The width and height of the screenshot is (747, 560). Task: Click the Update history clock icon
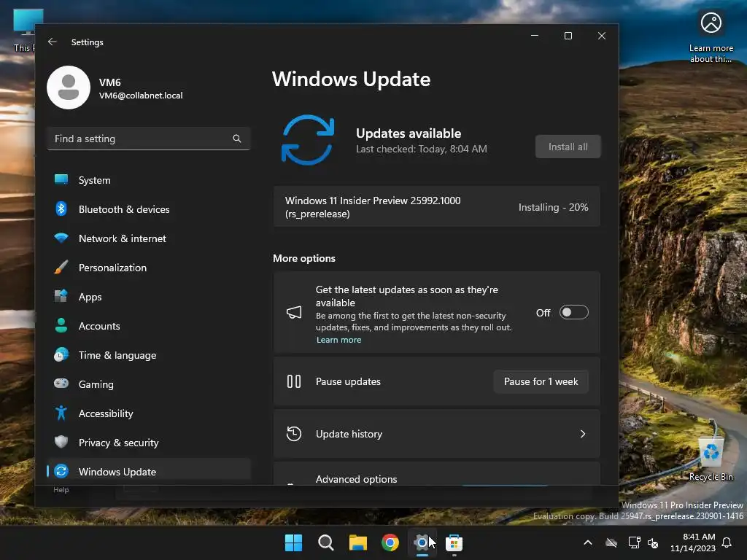tap(294, 434)
